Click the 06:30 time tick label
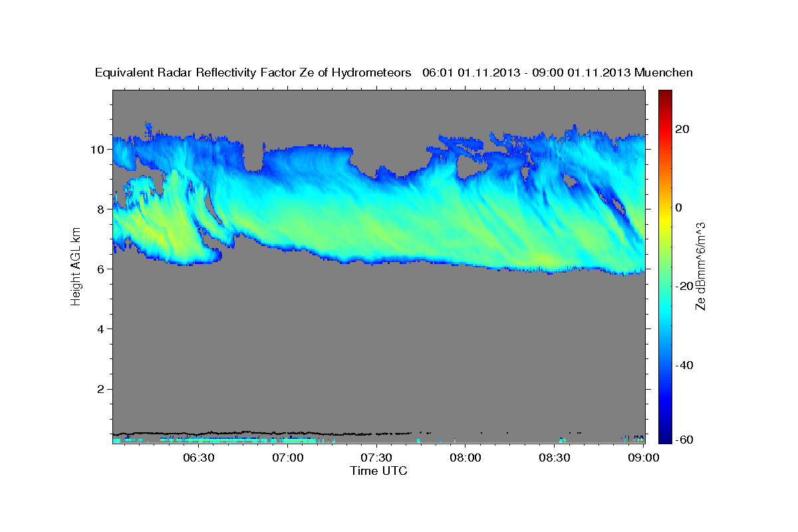Viewport: 798px width, 532px height. click(x=199, y=458)
